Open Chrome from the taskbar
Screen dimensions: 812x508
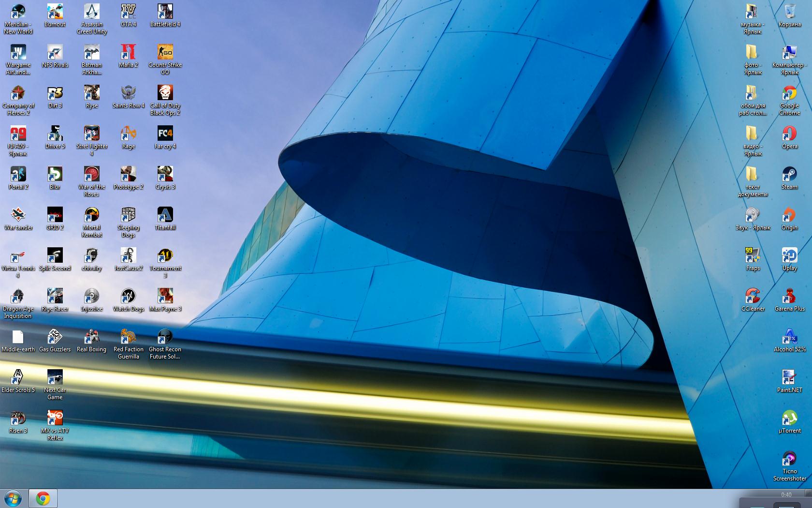(43, 498)
